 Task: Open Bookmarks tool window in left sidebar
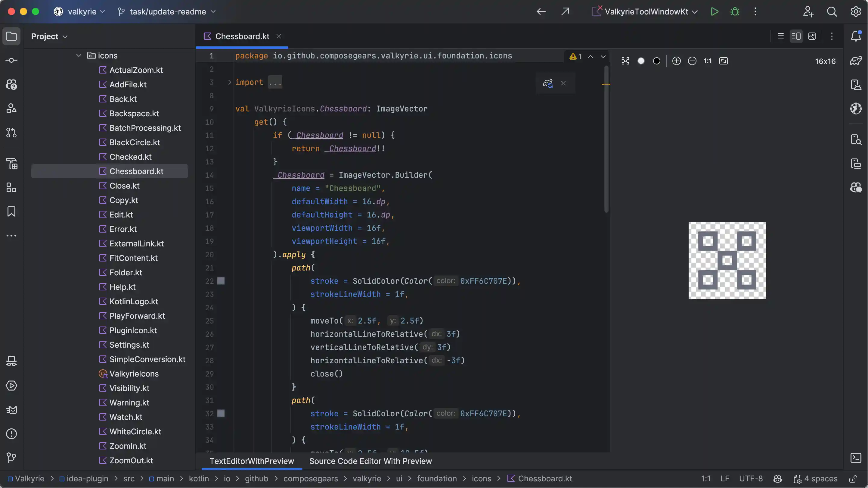point(11,211)
